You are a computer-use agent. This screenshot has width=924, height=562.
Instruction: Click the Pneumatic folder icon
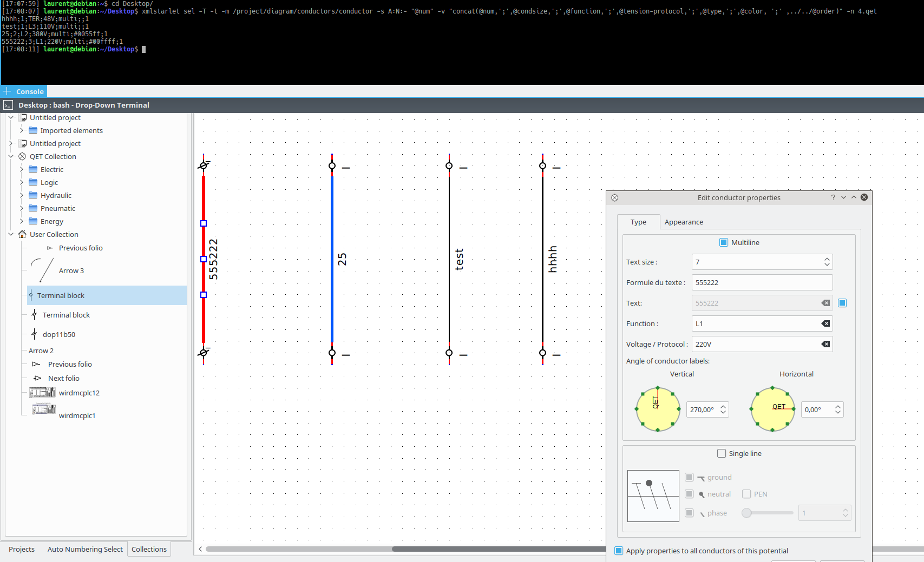tap(33, 208)
